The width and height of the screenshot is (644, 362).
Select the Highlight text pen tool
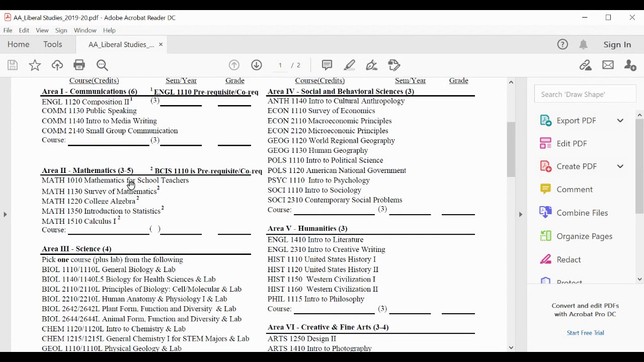[350, 65]
